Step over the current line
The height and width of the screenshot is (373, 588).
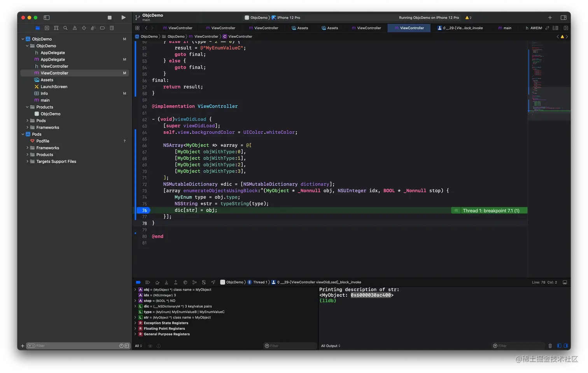[157, 282]
